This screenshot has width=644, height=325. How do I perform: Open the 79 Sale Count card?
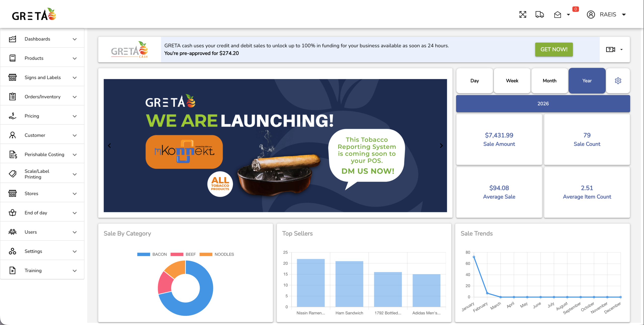tap(587, 140)
